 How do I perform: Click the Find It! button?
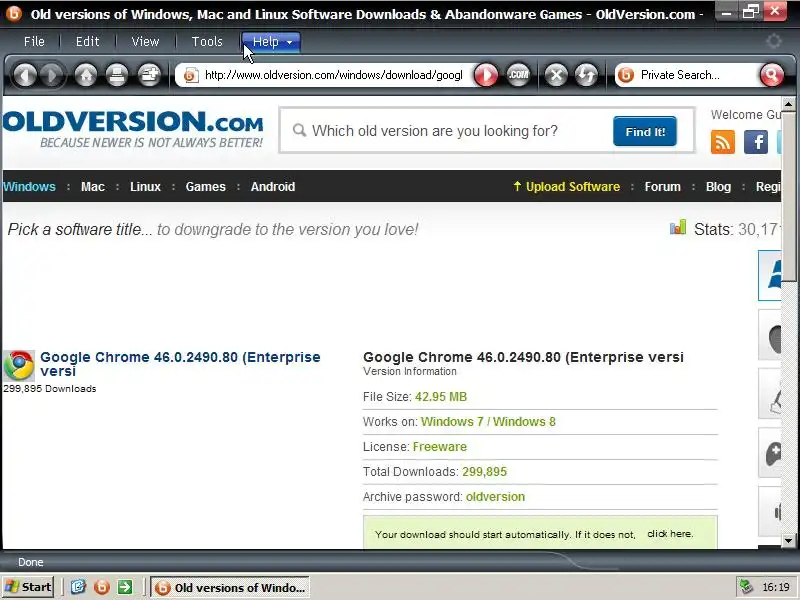click(x=645, y=131)
